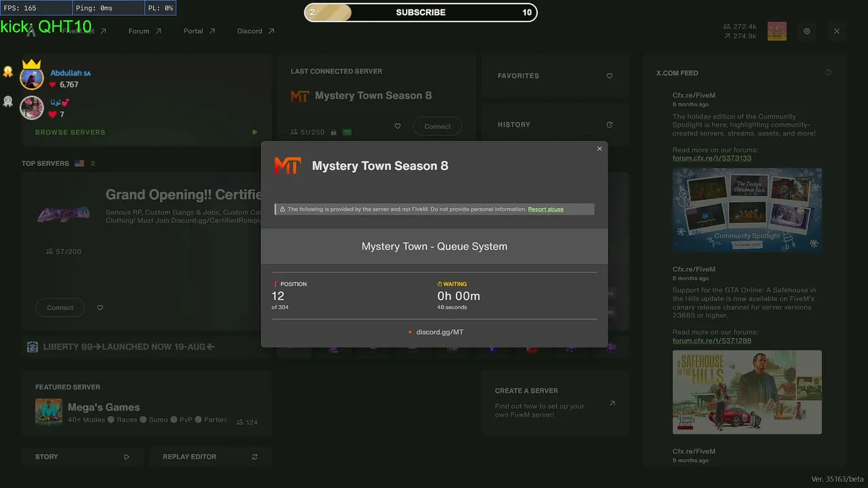
Task: Open the user profile avatar in top bar
Action: pyautogui.click(x=777, y=31)
